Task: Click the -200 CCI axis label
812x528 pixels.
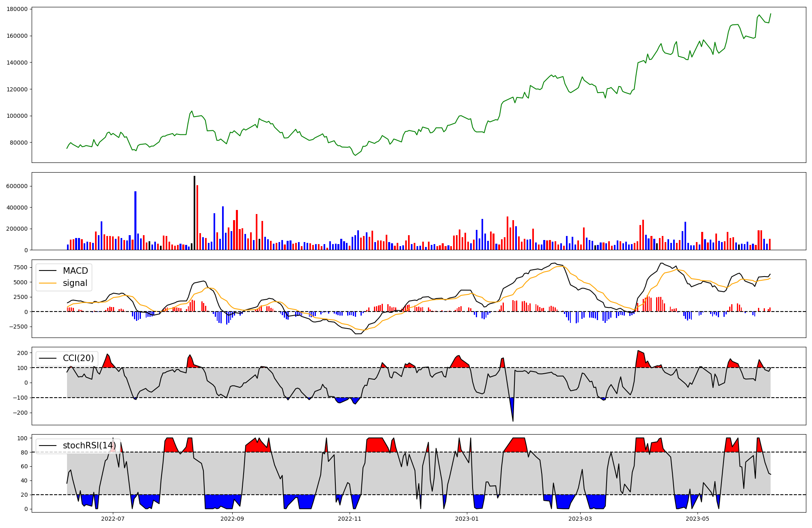Action: (19, 413)
